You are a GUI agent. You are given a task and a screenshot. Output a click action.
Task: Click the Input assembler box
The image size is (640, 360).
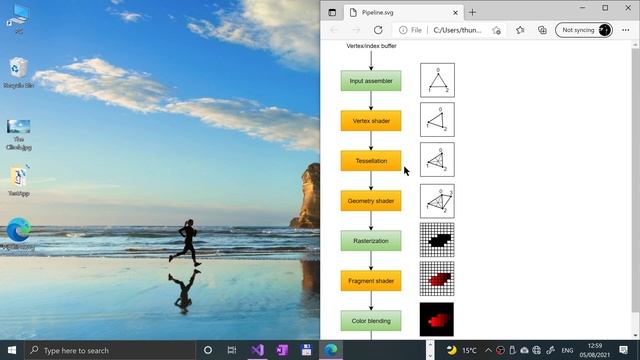pos(371,81)
